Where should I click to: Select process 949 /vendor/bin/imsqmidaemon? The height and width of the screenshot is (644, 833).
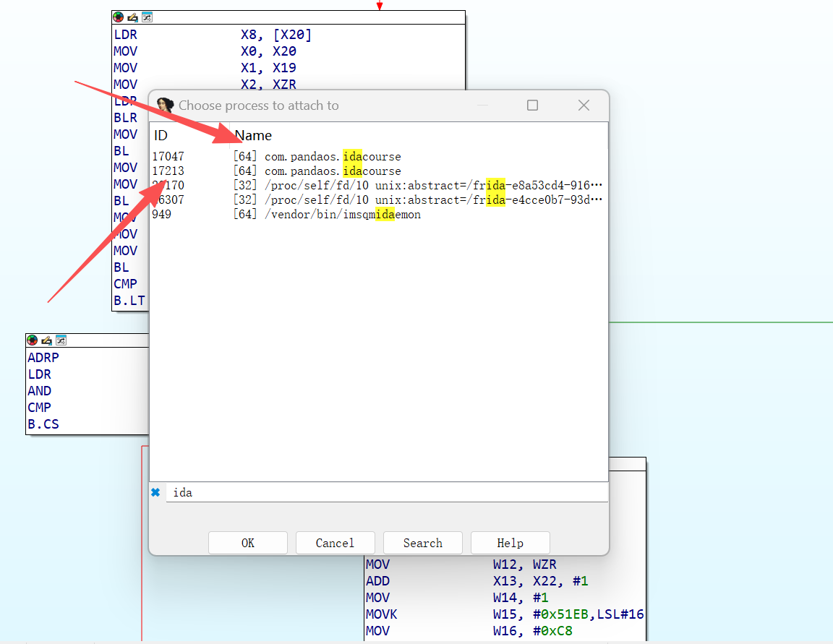378,214
